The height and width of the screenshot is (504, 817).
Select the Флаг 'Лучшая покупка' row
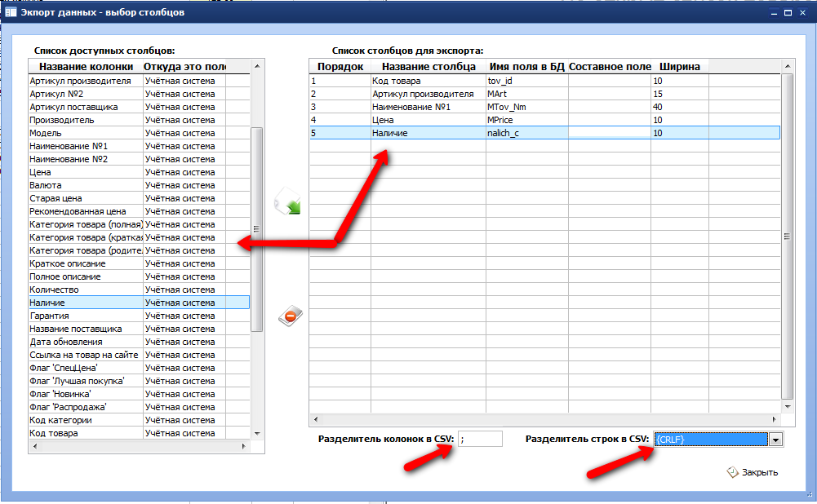tap(139, 381)
